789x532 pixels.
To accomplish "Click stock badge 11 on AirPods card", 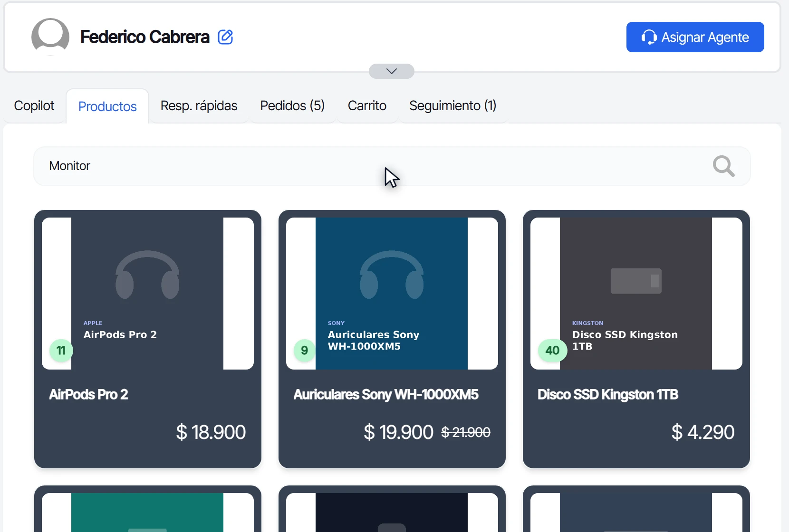I will tap(61, 351).
